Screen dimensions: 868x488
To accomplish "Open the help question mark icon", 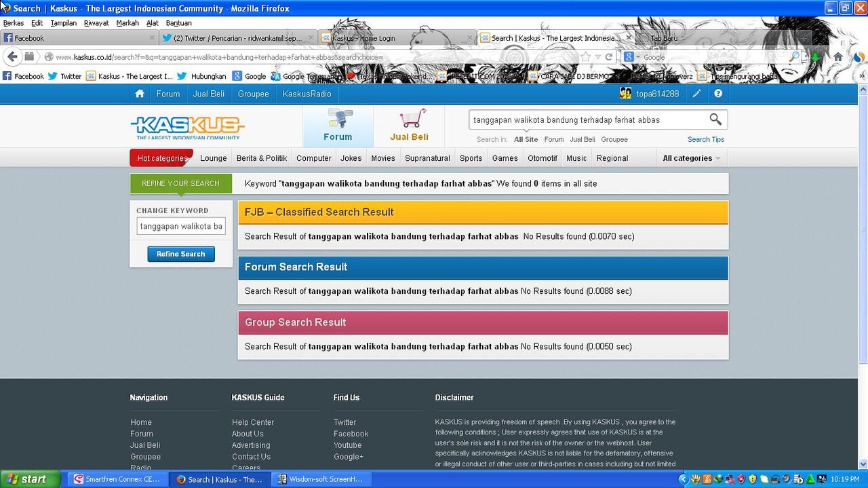I will [x=718, y=94].
